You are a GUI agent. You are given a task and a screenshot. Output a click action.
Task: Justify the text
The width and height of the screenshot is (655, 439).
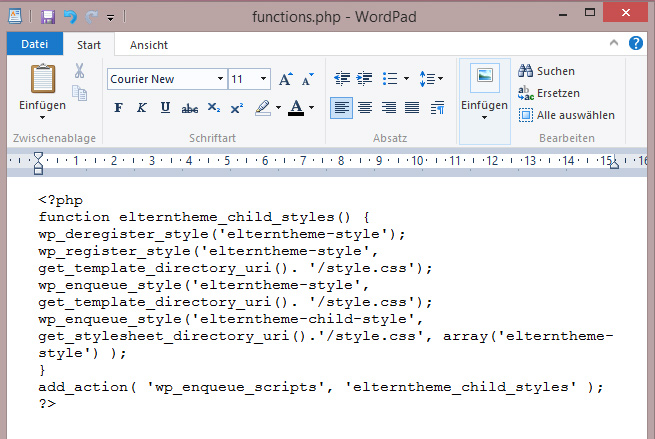point(412,108)
